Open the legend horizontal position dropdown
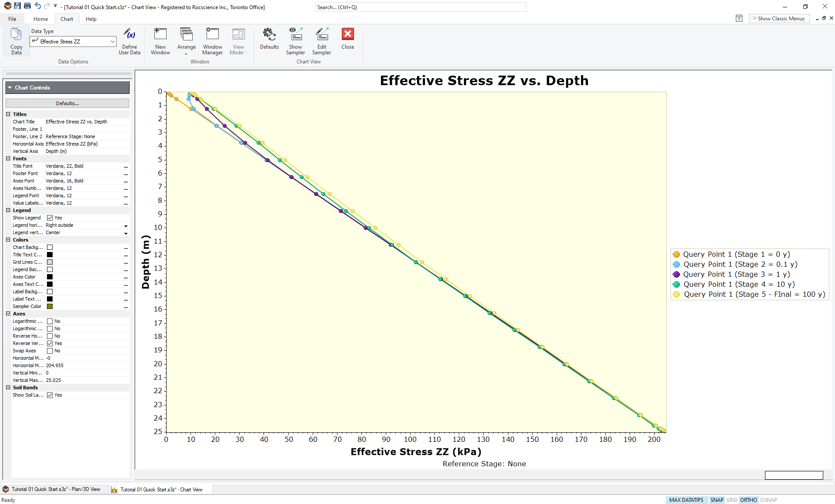The height and width of the screenshot is (504, 835). pos(126,226)
